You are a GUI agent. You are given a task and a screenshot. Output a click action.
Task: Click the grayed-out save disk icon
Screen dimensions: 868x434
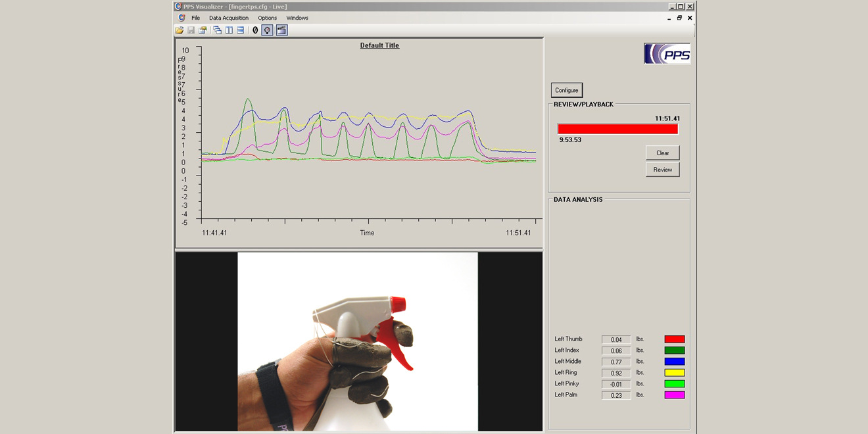[191, 30]
